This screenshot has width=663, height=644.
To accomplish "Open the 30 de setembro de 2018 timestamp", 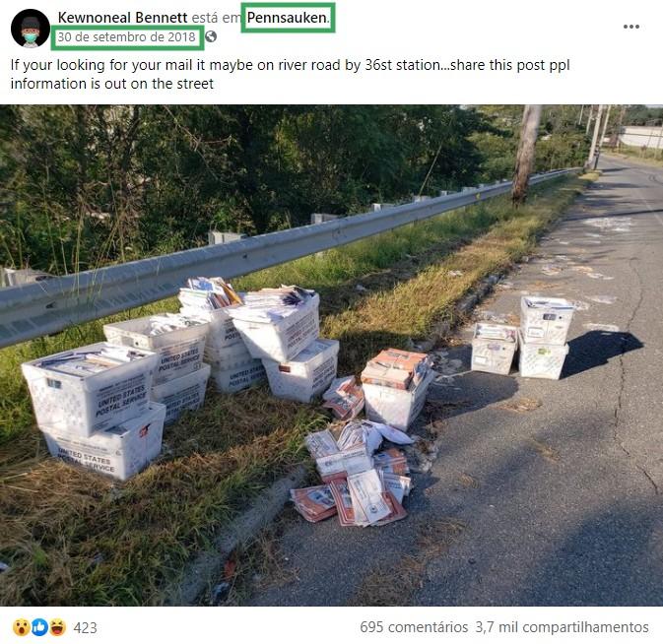I will pyautogui.click(x=126, y=36).
